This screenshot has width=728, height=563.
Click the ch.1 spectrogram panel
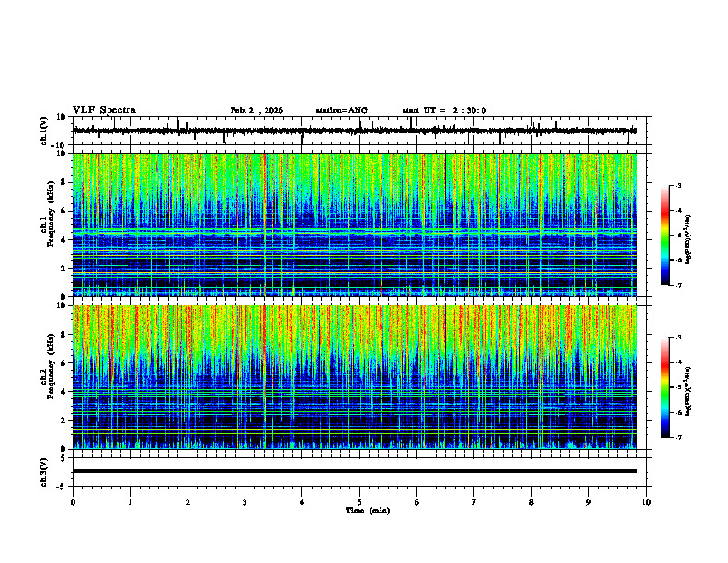pyautogui.click(x=354, y=224)
